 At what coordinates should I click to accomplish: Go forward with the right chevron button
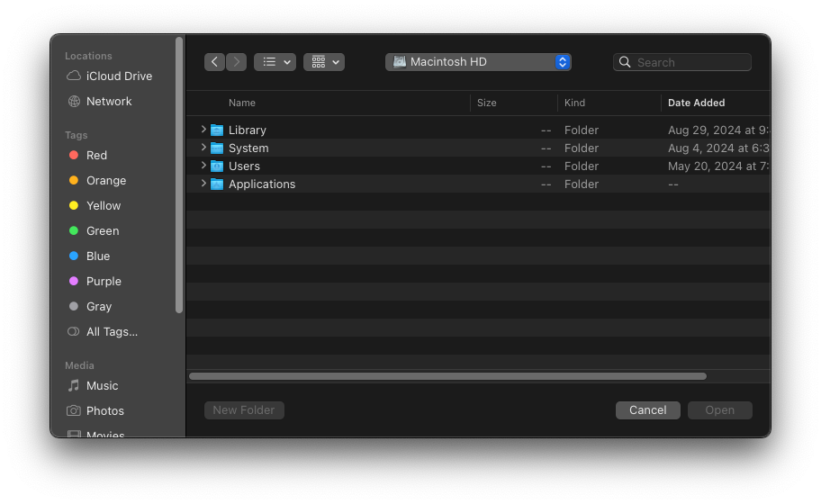(x=236, y=62)
